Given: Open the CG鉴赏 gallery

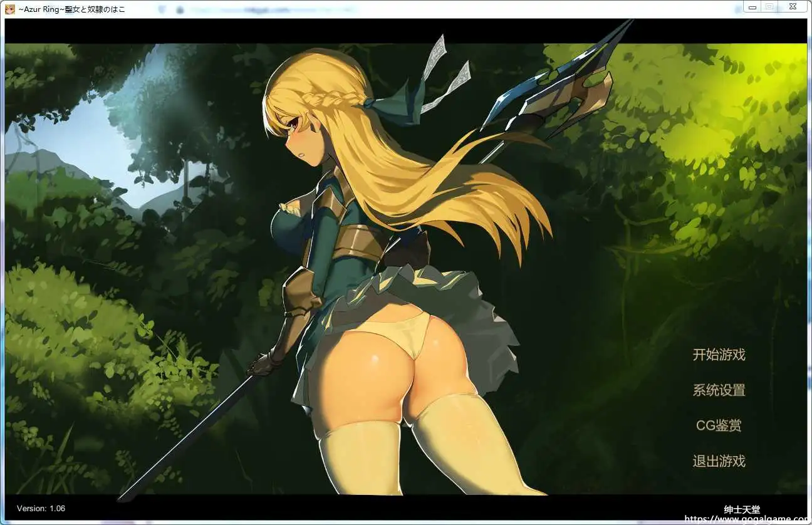Looking at the screenshot, I should [719, 426].
